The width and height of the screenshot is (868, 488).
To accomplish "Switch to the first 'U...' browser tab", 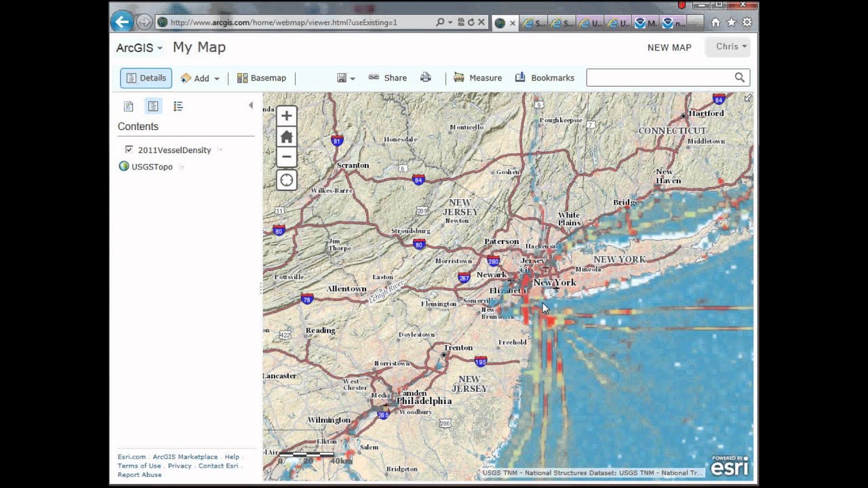I will (x=591, y=22).
